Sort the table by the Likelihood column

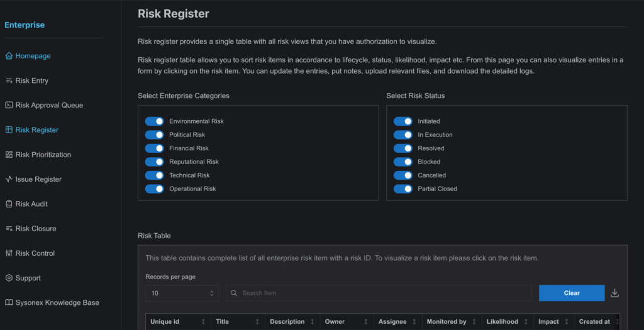click(526, 322)
